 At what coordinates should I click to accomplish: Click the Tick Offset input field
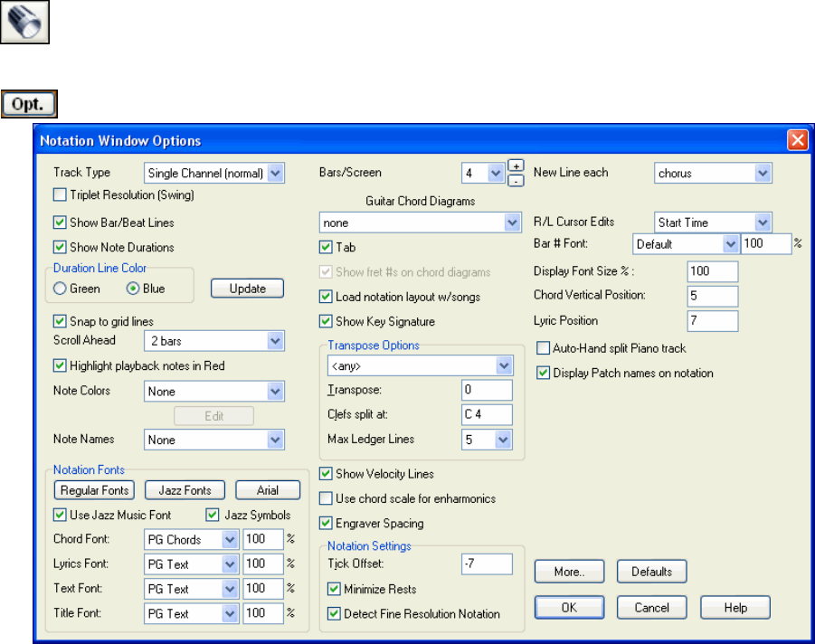point(486,564)
